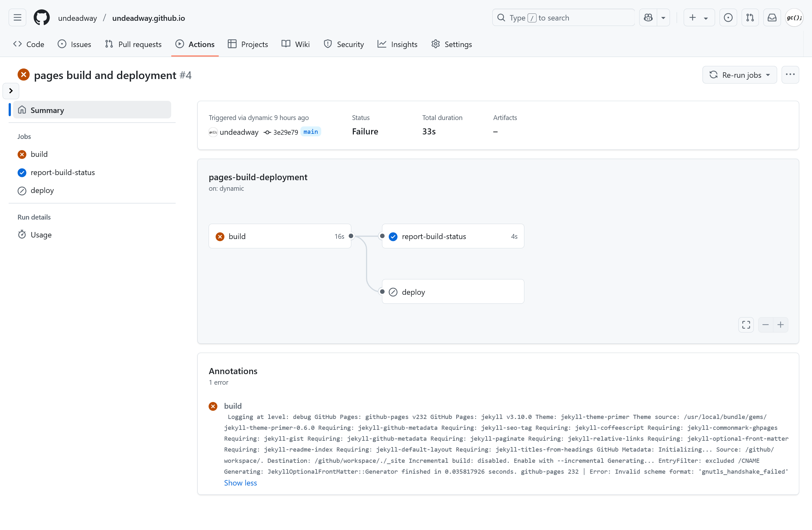Open the Usage run details
The width and height of the screenshot is (812, 530).
click(x=35, y=235)
